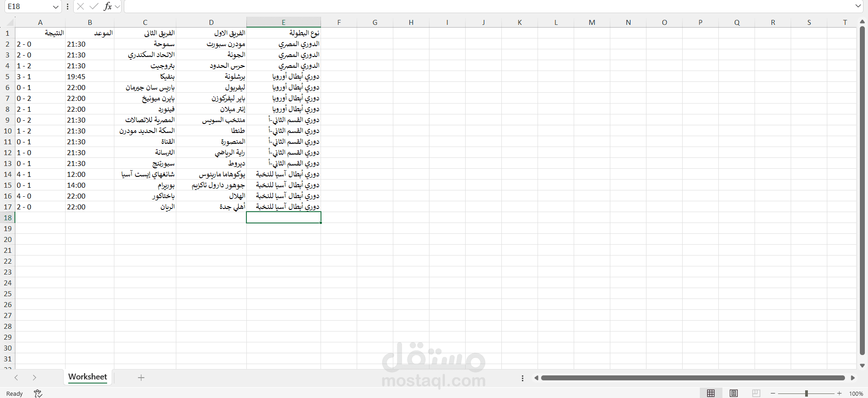Open the accessibility checker status icon

coord(38,393)
